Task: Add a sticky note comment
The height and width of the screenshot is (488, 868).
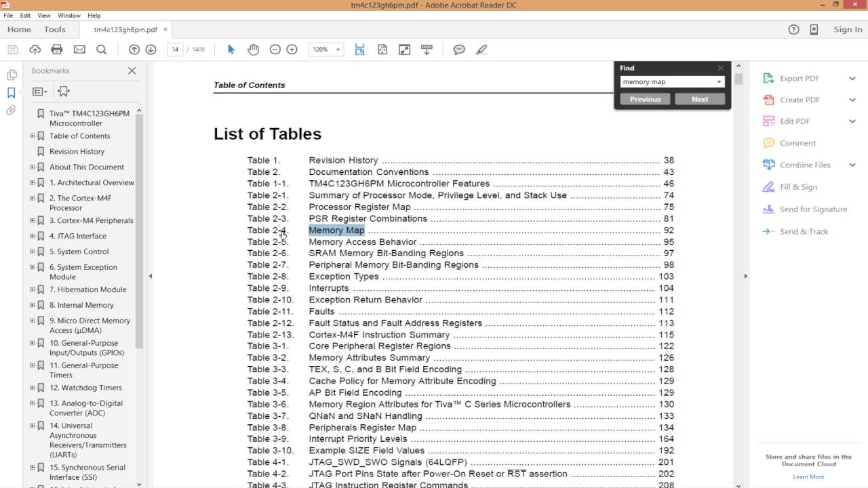Action: coord(459,49)
